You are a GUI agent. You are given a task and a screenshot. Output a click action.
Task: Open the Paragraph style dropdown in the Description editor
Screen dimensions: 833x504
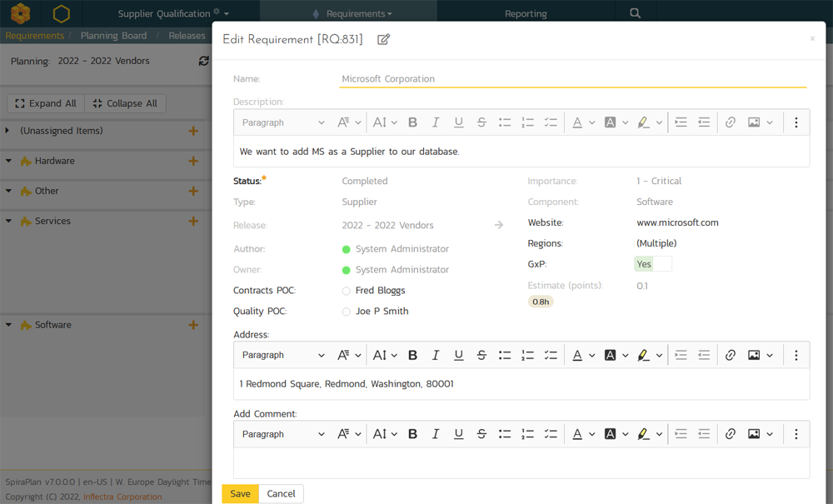pos(283,122)
